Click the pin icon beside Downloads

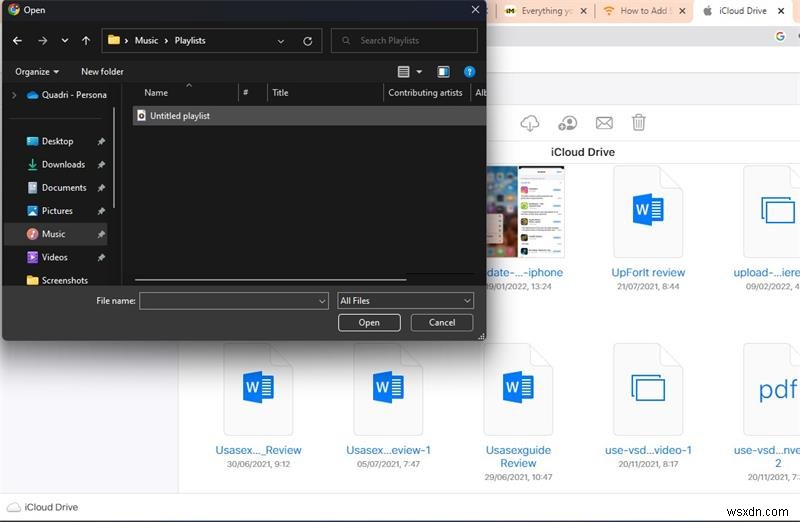click(x=102, y=164)
